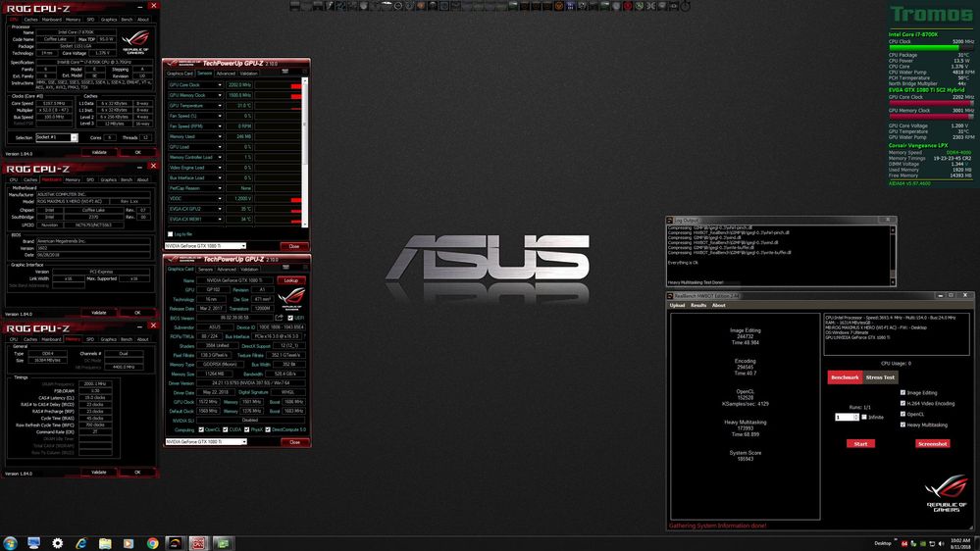Viewport: 980px width, 551px height.
Task: Click the screenshot camera icon in GPU-Z Sensors window
Action: point(285,73)
